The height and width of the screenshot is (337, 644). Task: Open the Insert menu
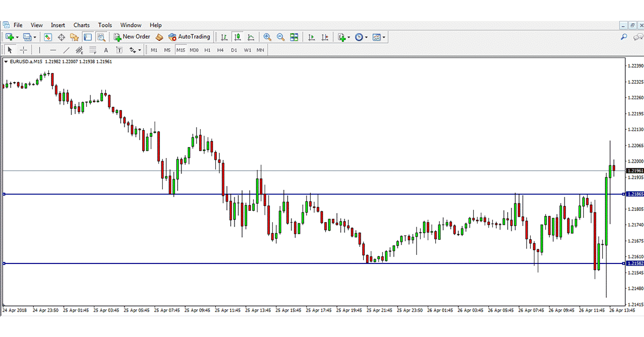pyautogui.click(x=57, y=25)
